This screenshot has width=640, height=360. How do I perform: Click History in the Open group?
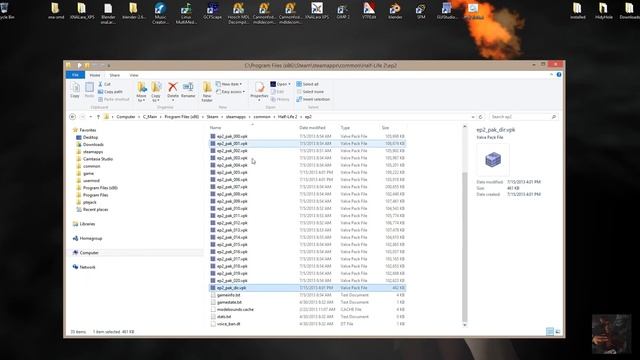click(x=280, y=99)
